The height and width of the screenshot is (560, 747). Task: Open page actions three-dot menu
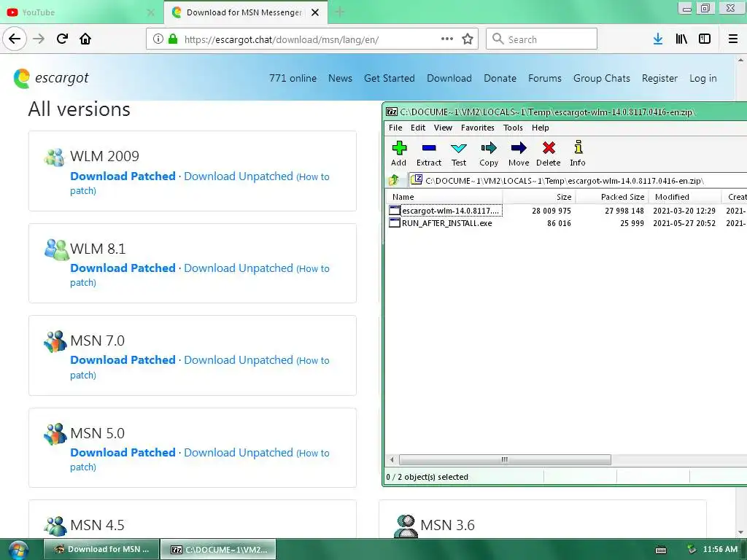click(x=447, y=39)
